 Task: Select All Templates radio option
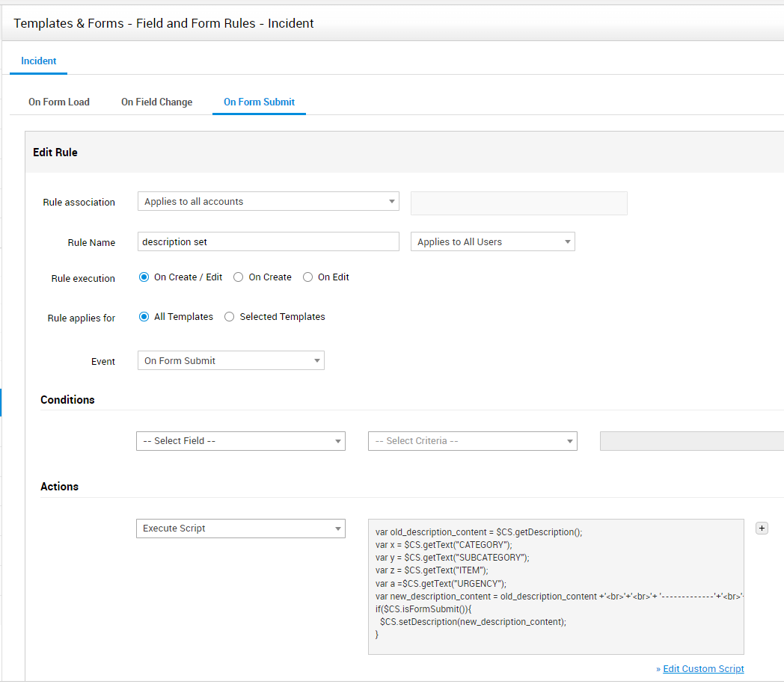coord(144,316)
